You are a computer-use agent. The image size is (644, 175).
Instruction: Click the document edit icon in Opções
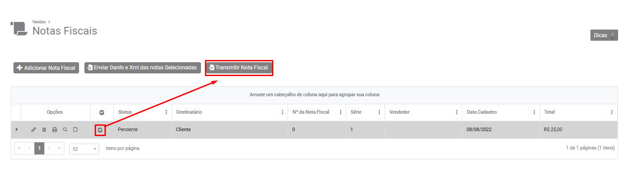[76, 130]
